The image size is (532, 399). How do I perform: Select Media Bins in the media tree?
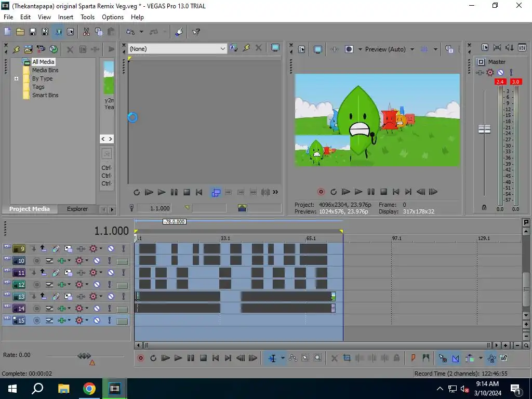tap(45, 70)
